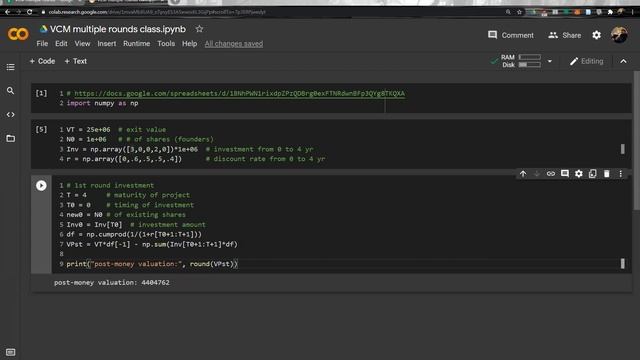Image resolution: width=640 pixels, height=360 pixels.
Task: Collapse the header with the chevron
Action: 623,61
